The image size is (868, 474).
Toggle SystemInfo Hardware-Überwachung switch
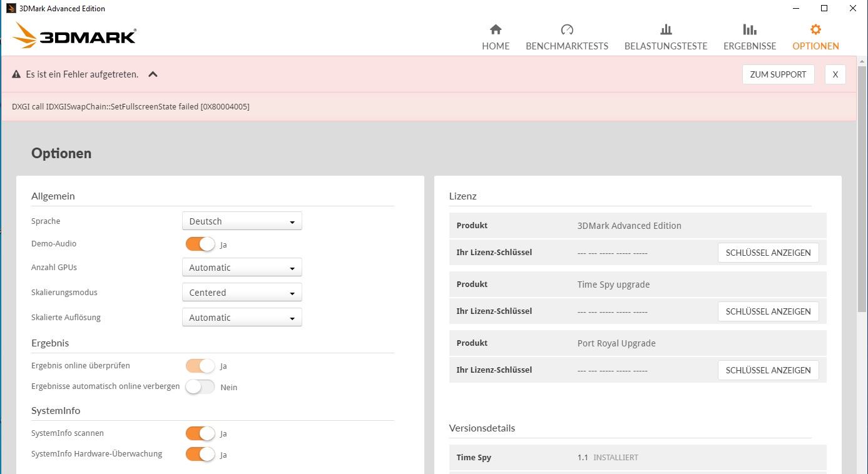[200, 455]
